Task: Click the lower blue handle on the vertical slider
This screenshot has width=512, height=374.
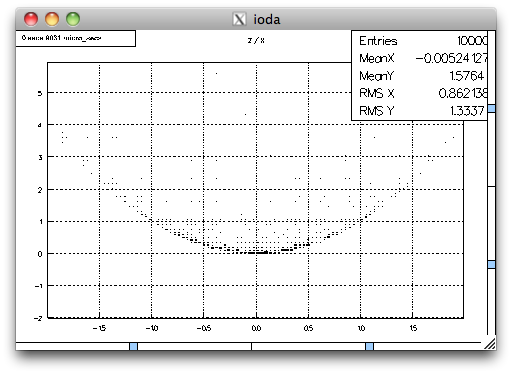Action: pos(492,264)
